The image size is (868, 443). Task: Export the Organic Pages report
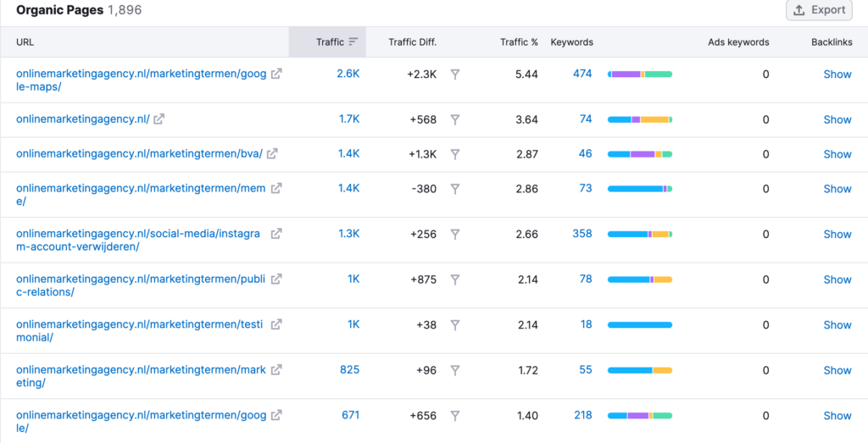819,10
